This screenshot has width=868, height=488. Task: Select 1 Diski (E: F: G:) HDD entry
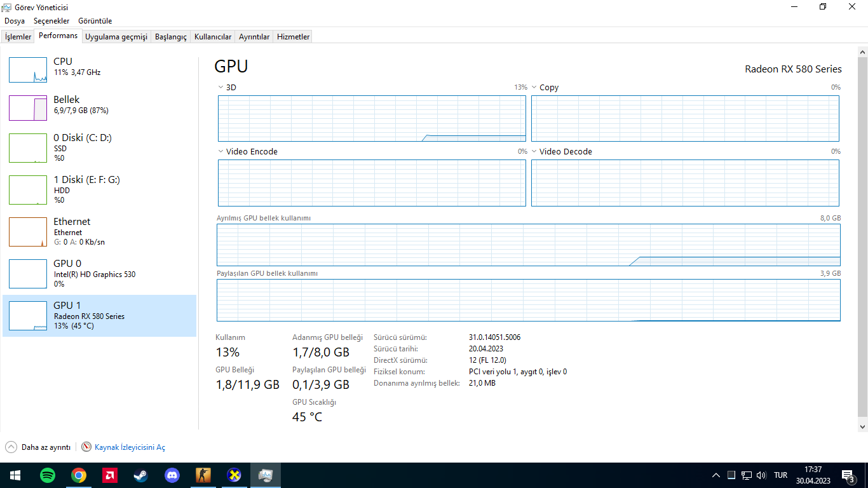pos(99,189)
